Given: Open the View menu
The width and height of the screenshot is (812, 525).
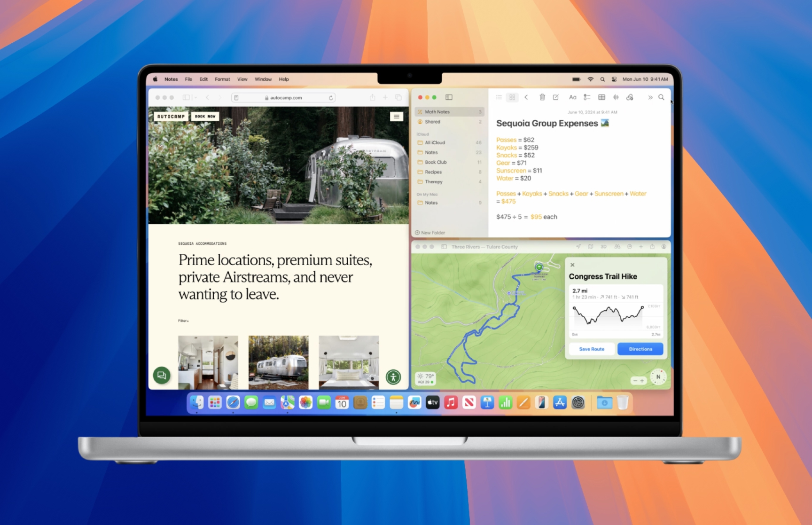Looking at the screenshot, I should (242, 79).
